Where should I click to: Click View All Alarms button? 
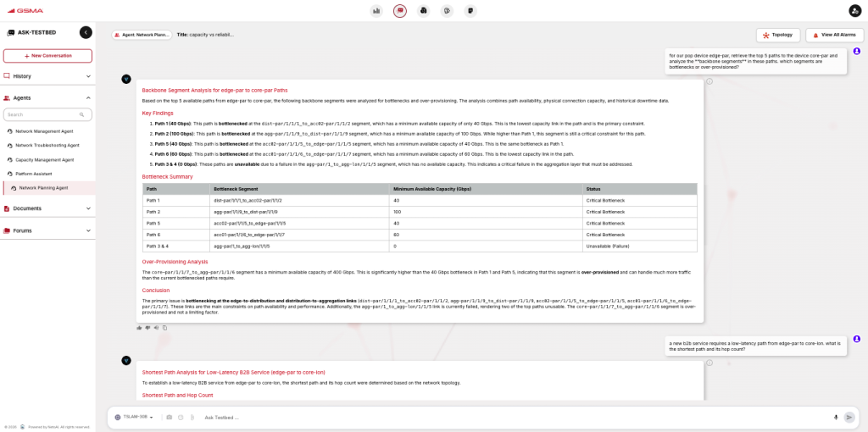tap(834, 35)
